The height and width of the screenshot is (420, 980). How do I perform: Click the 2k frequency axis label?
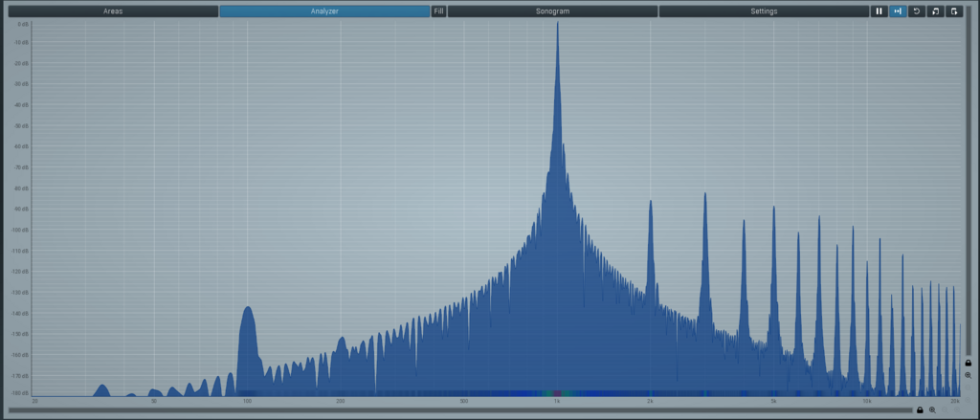tap(650, 401)
